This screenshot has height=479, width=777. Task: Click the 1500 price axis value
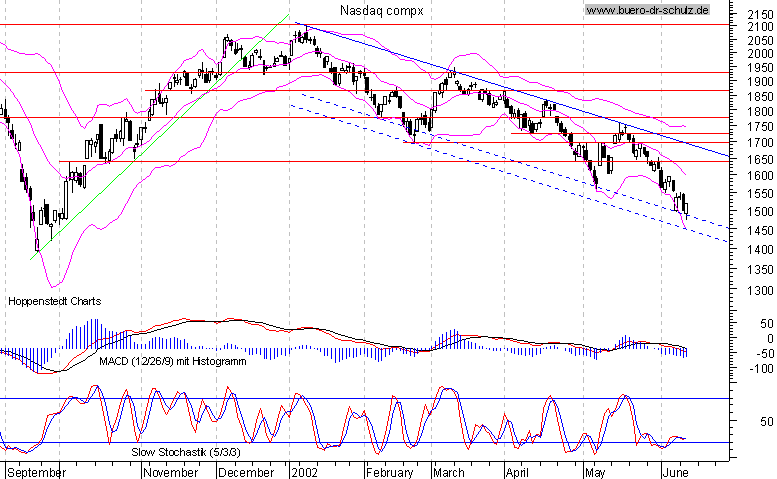tap(760, 212)
